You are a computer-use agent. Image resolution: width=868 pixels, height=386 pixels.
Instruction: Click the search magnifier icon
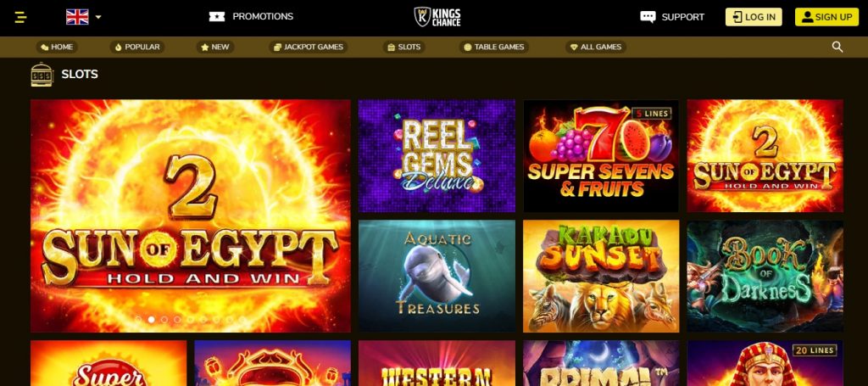837,47
